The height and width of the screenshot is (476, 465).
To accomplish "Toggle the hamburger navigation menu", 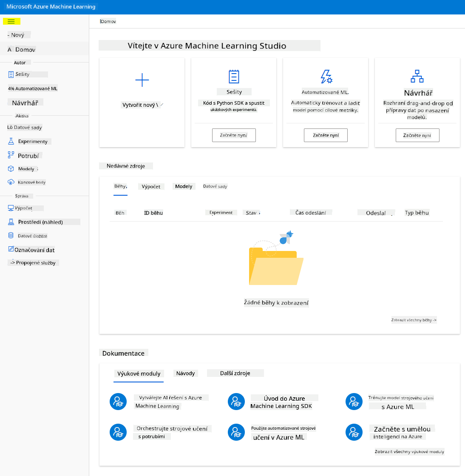I will coord(11,21).
